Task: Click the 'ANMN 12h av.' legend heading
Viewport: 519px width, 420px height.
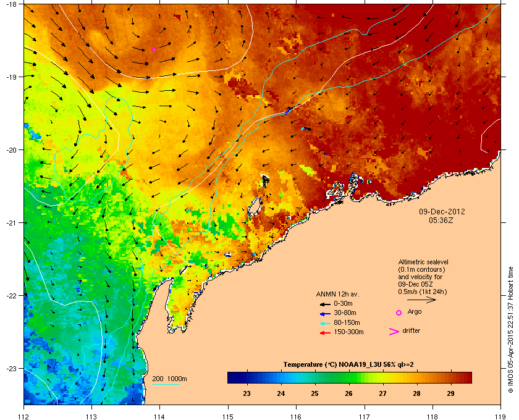Action: (337, 294)
